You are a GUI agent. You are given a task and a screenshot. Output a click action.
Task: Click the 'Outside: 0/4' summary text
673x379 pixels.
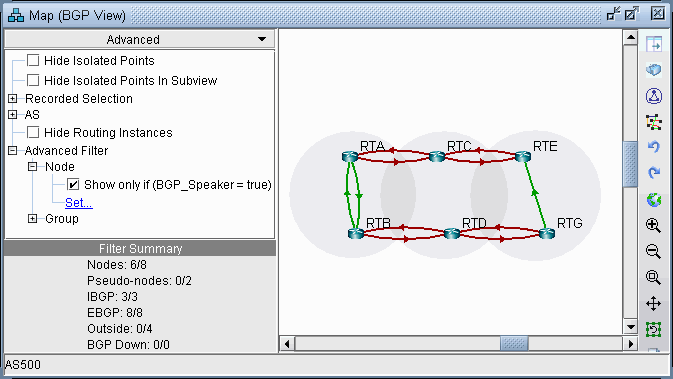click(120, 329)
